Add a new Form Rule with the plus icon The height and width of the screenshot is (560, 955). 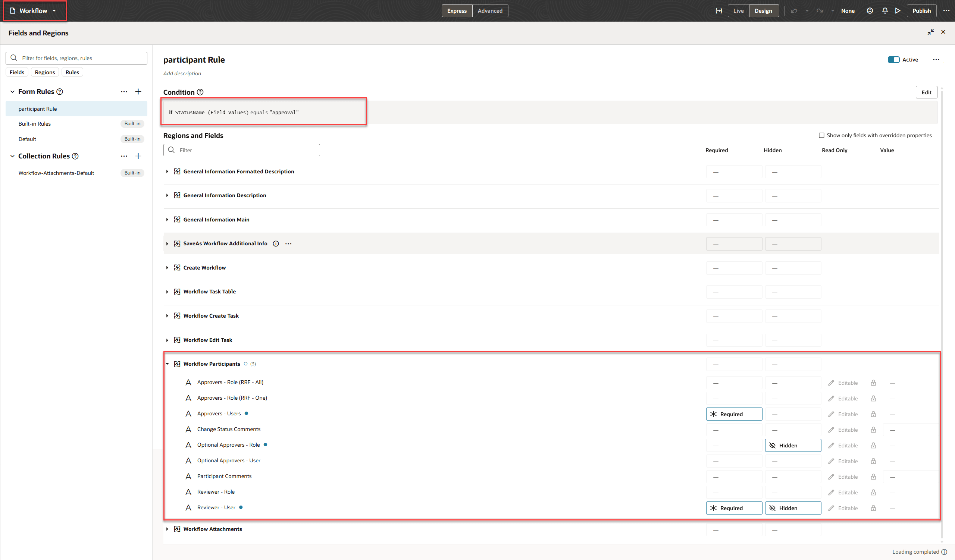pyautogui.click(x=138, y=91)
